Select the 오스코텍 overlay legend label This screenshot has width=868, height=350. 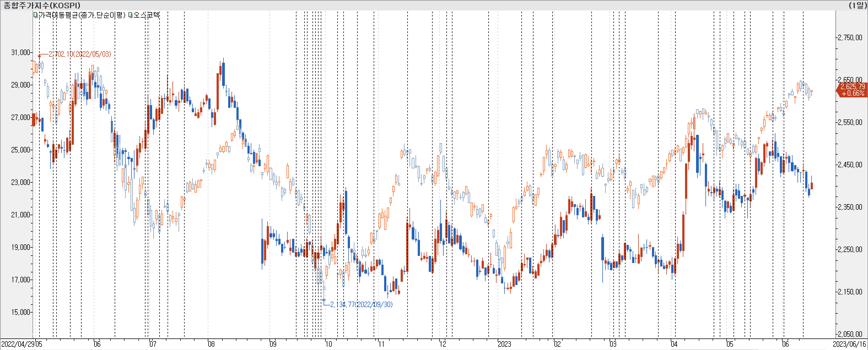[146, 15]
